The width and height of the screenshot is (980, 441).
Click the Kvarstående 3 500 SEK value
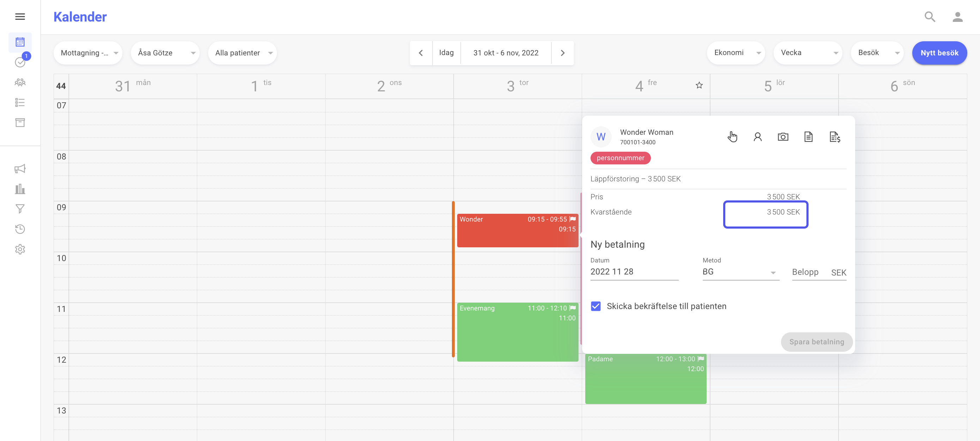(x=783, y=212)
